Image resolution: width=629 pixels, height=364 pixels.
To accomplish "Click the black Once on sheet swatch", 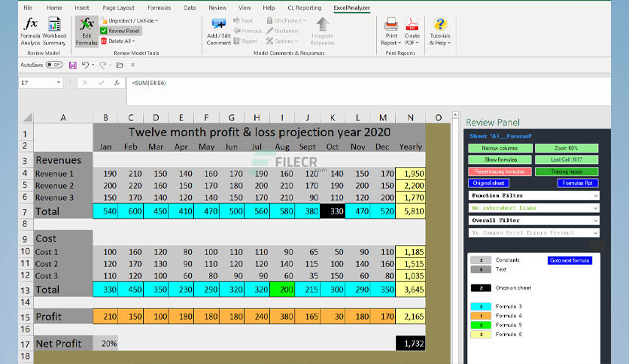I will coord(481,288).
